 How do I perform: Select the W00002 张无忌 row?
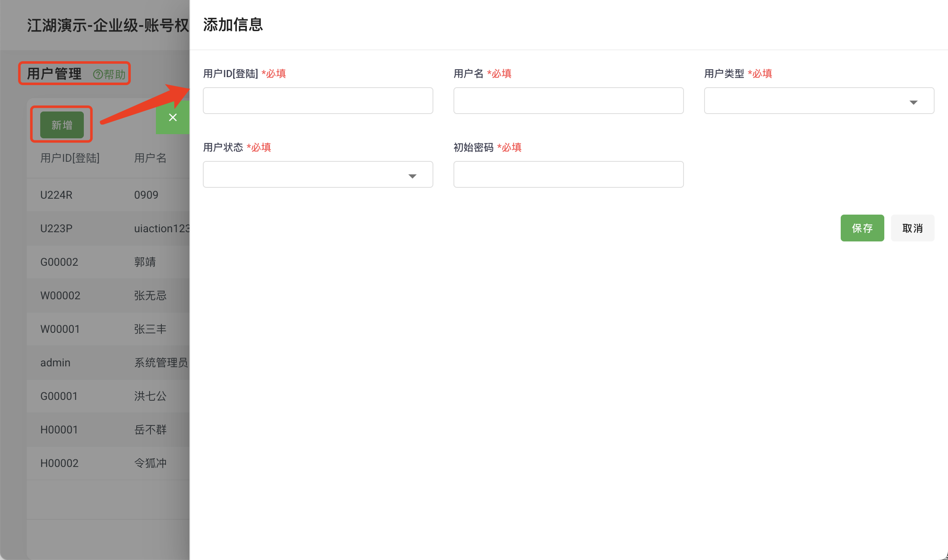60,296
